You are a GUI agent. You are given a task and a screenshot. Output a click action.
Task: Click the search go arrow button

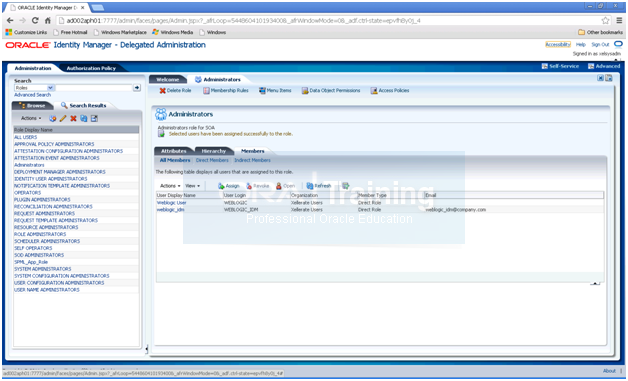coord(137,87)
